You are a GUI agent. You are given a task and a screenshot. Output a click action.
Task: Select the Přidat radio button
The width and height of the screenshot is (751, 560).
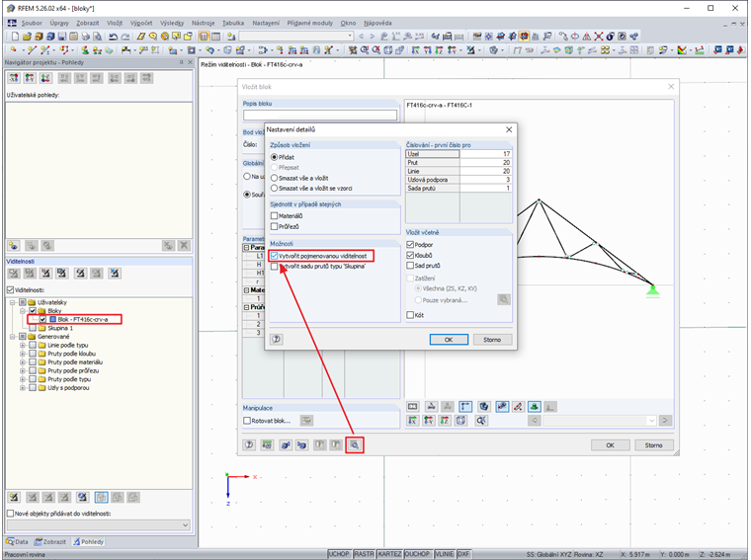(274, 157)
